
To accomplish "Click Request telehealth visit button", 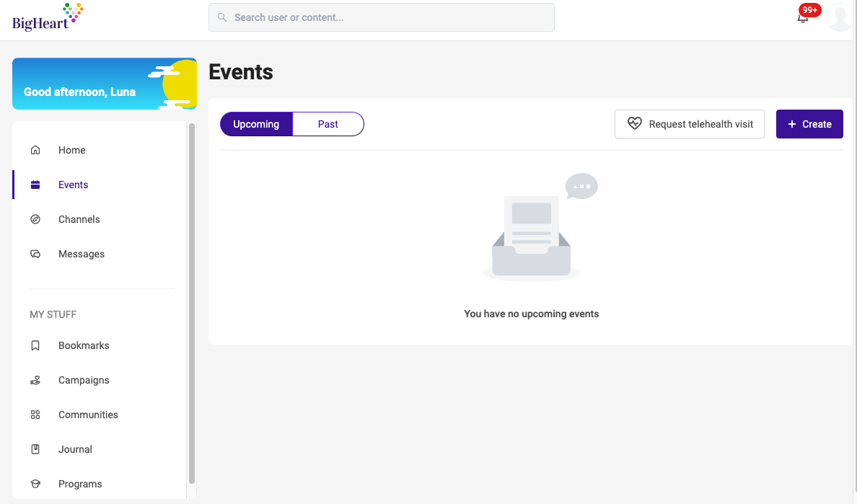I will pyautogui.click(x=689, y=124).
